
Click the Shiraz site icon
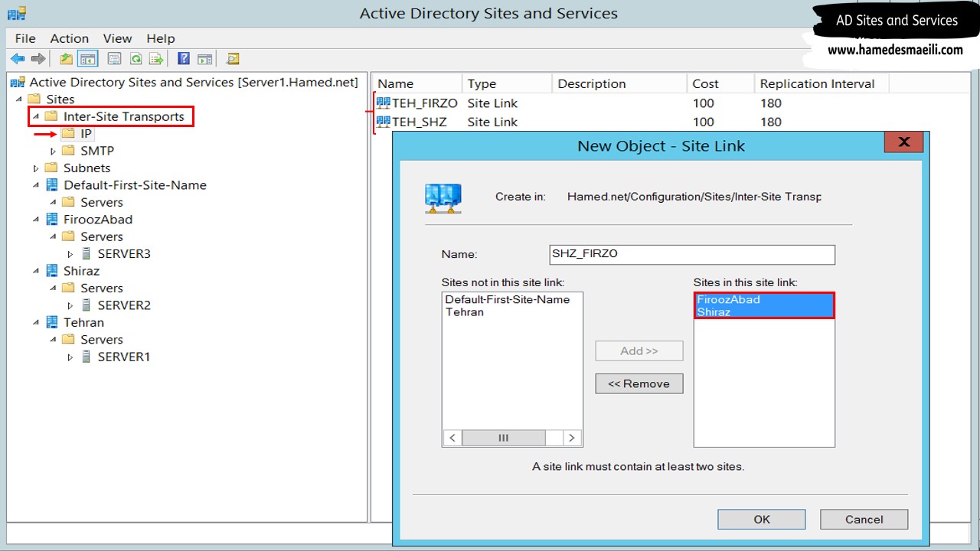pos(51,271)
